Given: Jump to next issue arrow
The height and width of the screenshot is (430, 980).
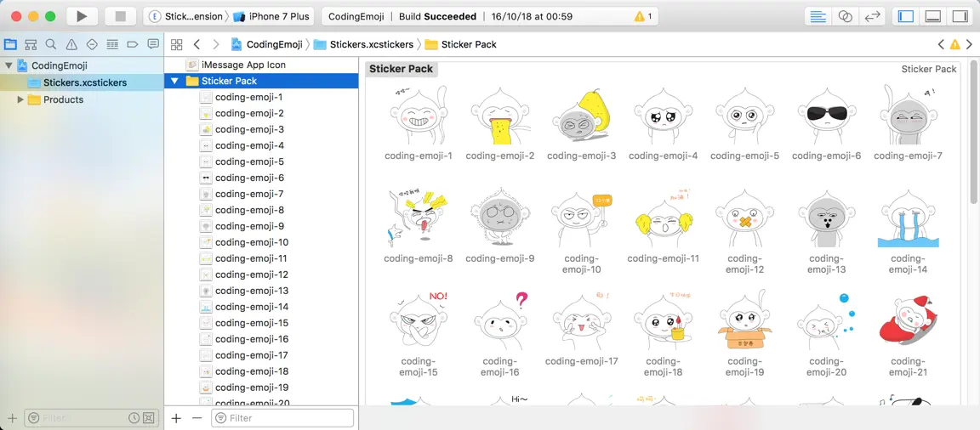Looking at the screenshot, I should point(970,44).
